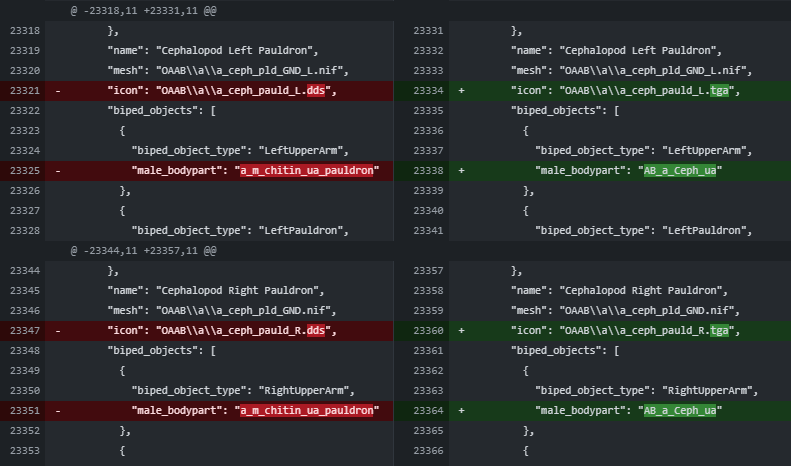Click hunk header "@ -23344,11 +23357,11 @@"
Viewport: 791px width, 466px height.
point(143,251)
